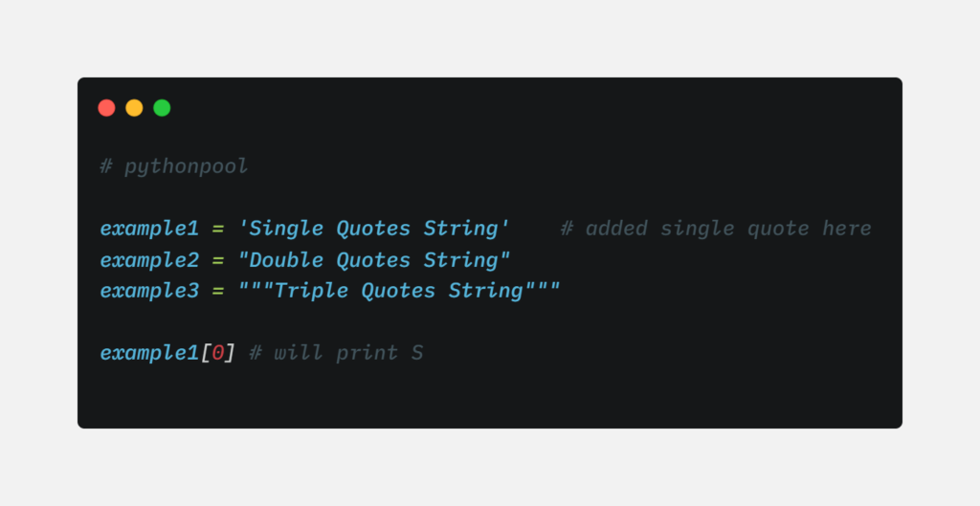This screenshot has height=506, width=980.
Task: Click the equals sign after example3
Action: point(218,291)
